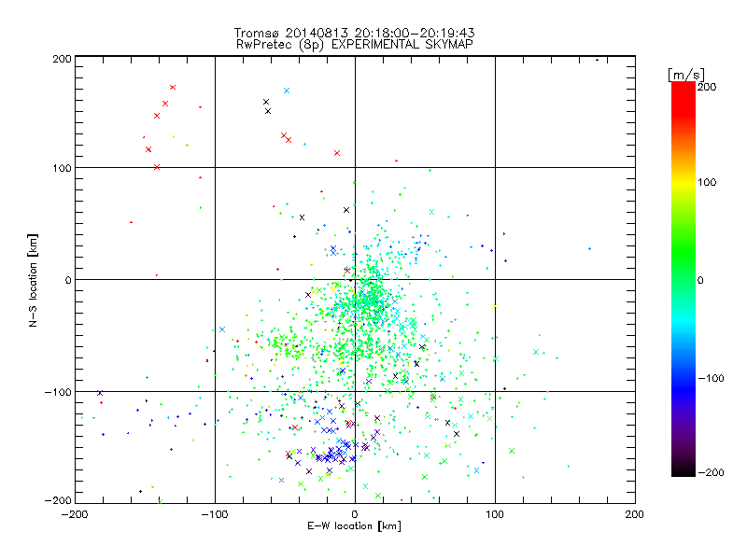Click the x-axis tick label '100'
Viewport: 747px width, 560px height.
(495, 514)
